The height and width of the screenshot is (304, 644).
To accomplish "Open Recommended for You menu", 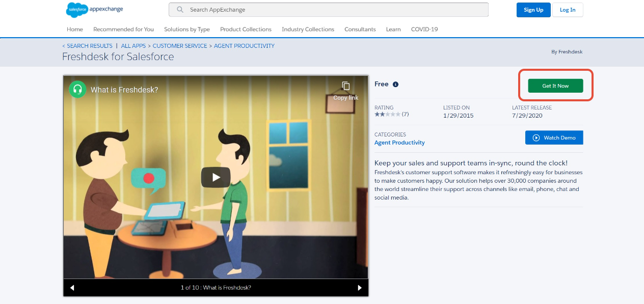I will (123, 30).
